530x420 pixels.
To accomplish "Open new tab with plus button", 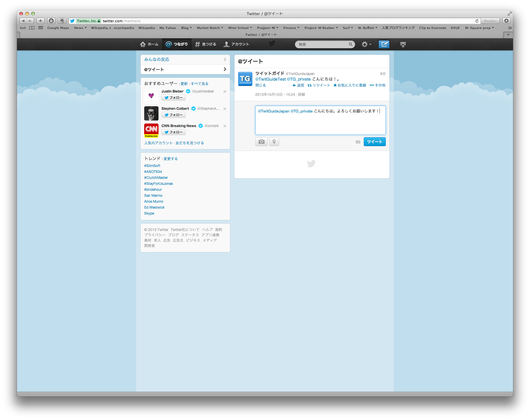I will pos(508,35).
